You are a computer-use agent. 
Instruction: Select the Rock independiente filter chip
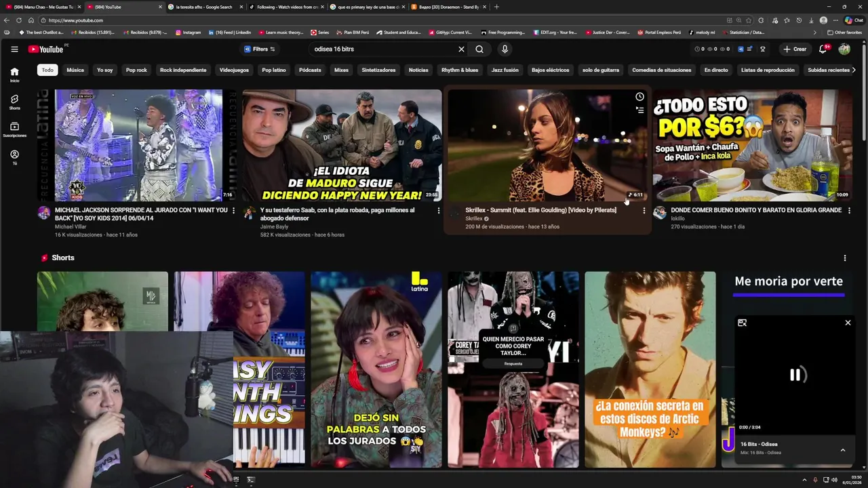pos(183,70)
